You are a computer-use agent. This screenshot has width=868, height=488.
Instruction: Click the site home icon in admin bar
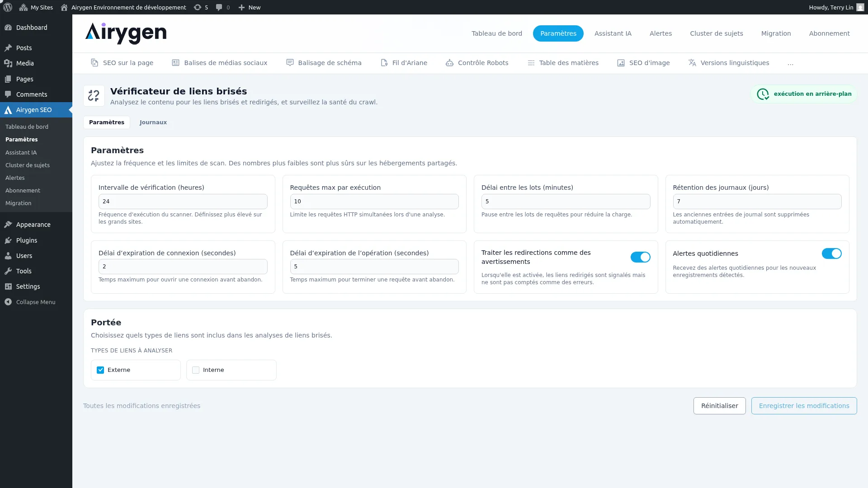click(64, 7)
